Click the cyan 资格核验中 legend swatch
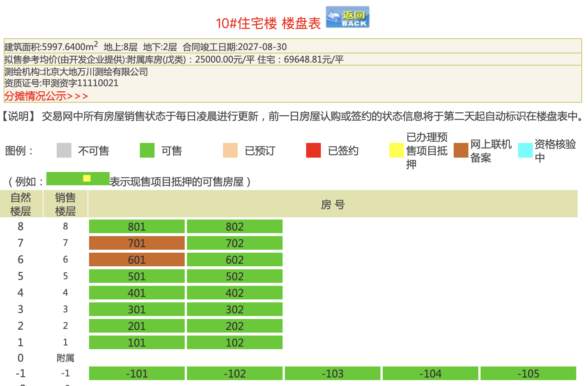Screen dimensions: 588x386 [525, 150]
